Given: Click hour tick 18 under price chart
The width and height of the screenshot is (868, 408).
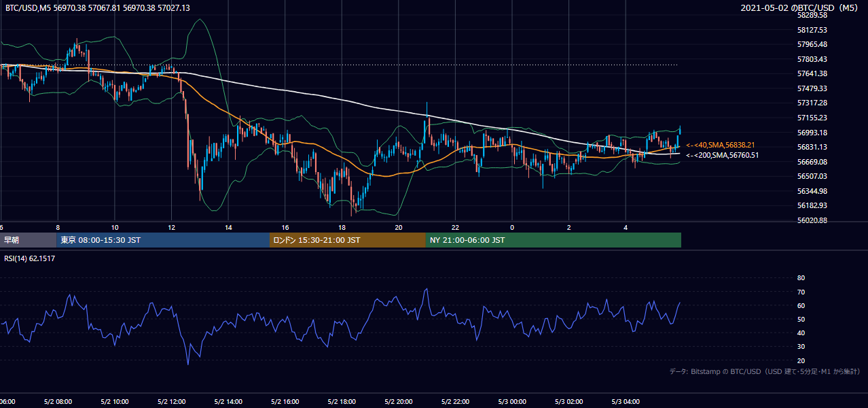Looking at the screenshot, I should click(x=342, y=228).
